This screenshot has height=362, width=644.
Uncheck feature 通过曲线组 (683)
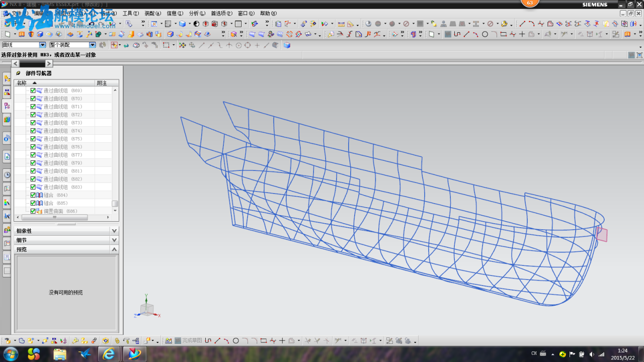coord(33,187)
